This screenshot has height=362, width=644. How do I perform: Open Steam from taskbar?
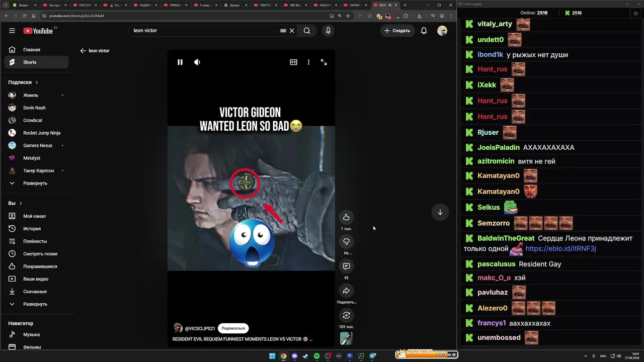click(305, 356)
